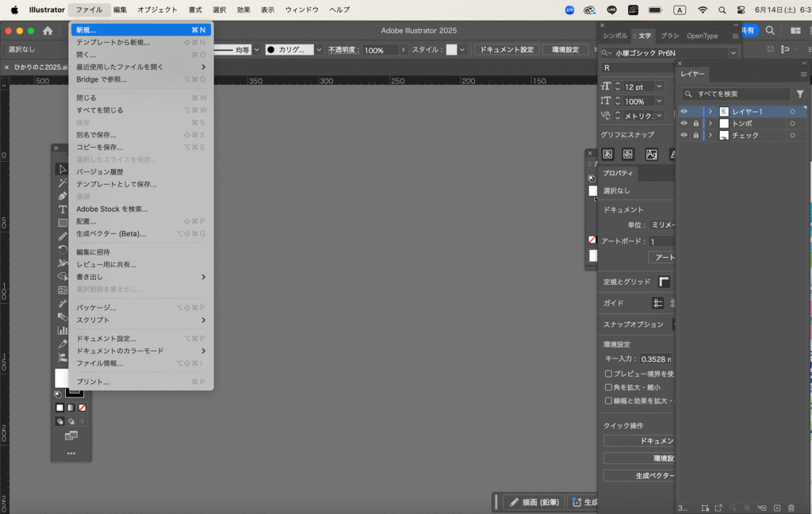Delete selection with Layers trash icon
The image size is (812, 514).
pos(791,508)
